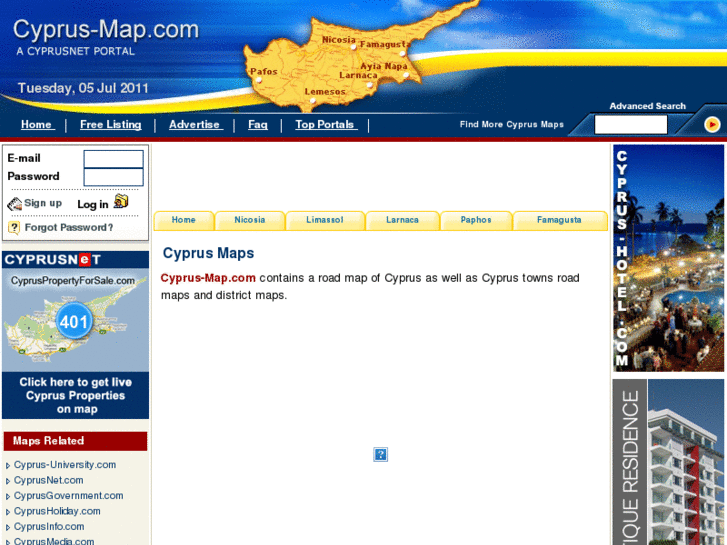
Task: Click the arrow bullet beside Cyprus-University.com
Action: click(8, 465)
